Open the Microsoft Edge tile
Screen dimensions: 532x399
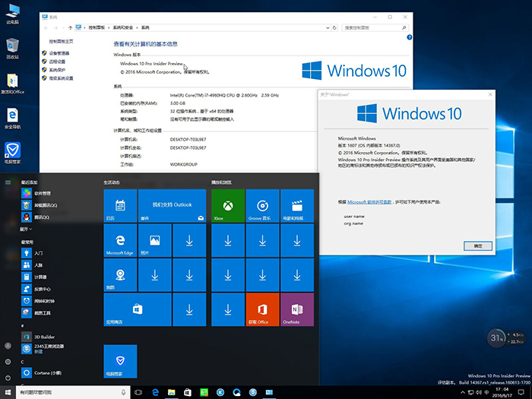(119, 242)
